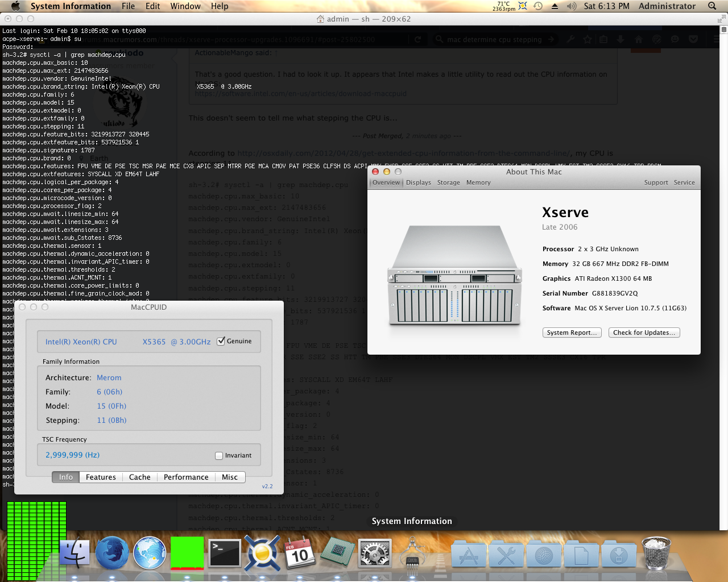Click the Sat 6:13 PM clock
The height and width of the screenshot is (582, 728).
[x=606, y=6]
